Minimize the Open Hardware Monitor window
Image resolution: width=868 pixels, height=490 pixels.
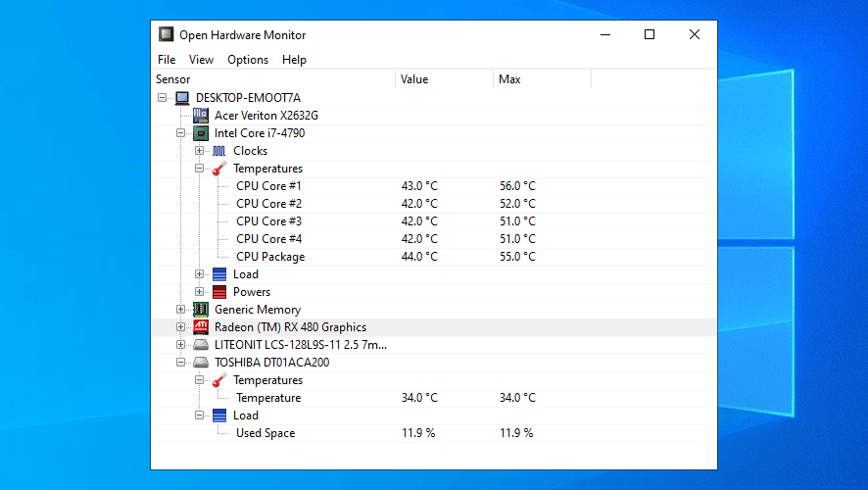click(605, 34)
